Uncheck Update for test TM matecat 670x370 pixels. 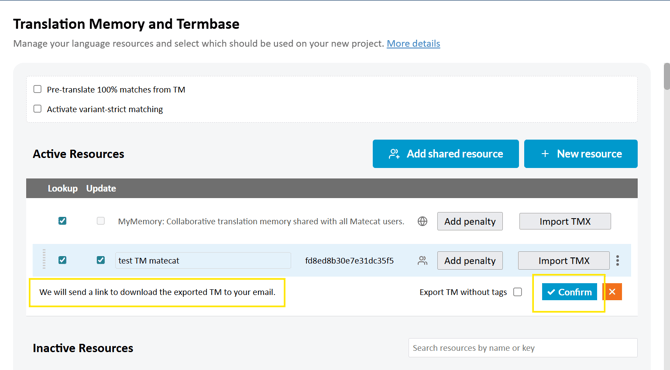coord(100,260)
